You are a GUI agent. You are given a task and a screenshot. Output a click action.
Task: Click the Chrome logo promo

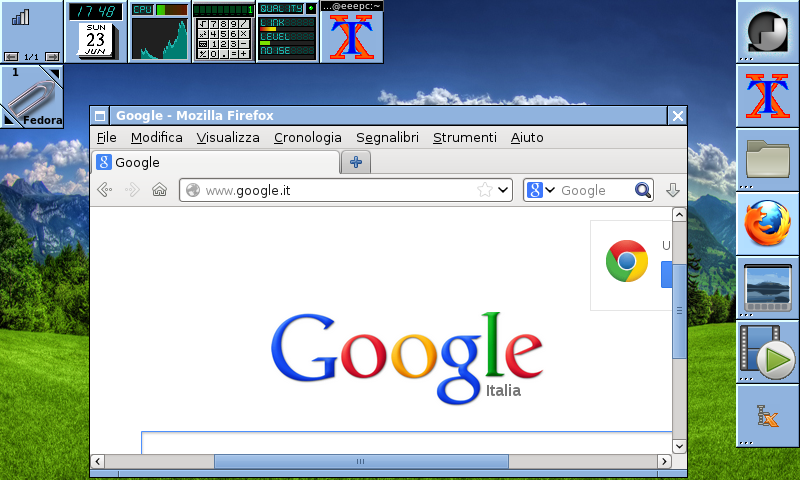(x=627, y=261)
